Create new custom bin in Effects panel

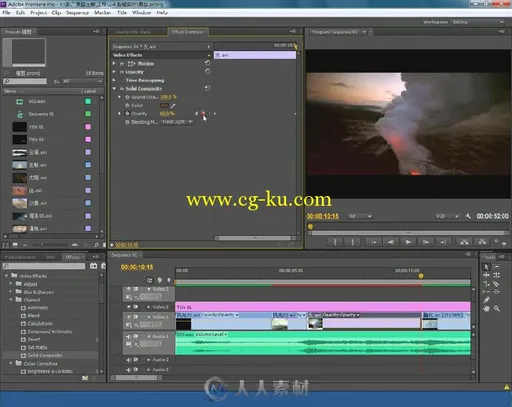pyautogui.click(x=85, y=378)
